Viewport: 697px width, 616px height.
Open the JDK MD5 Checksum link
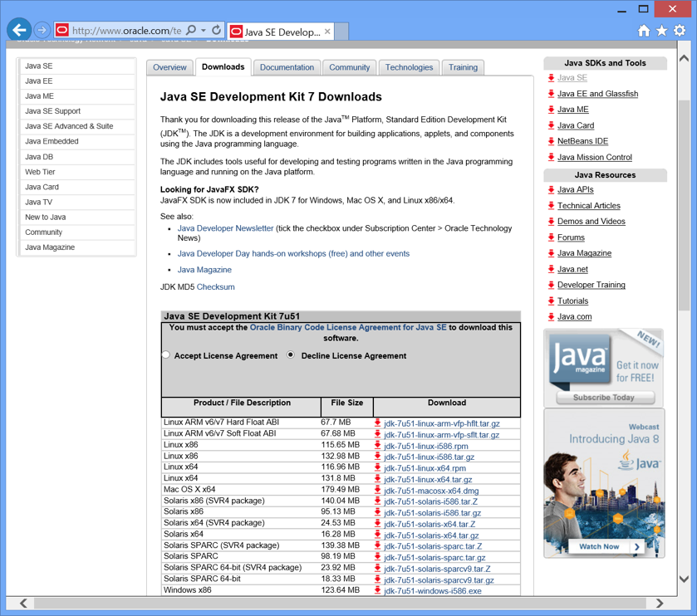216,287
